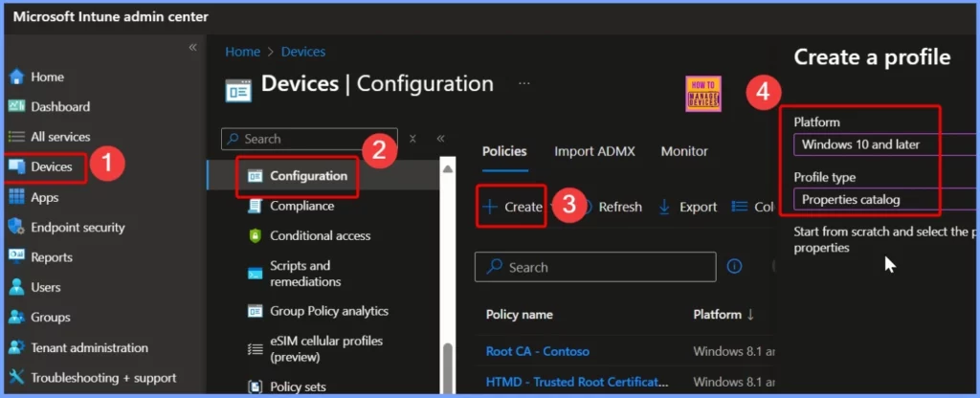This screenshot has height=398, width=980.
Task: Go to Home via breadcrumb
Action: tap(242, 52)
